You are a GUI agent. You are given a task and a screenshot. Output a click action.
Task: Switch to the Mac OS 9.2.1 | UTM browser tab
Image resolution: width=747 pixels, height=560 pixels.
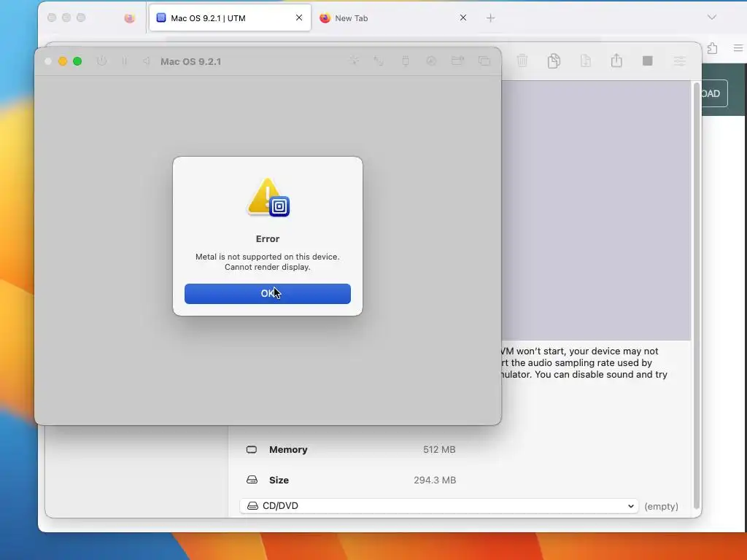click(x=230, y=18)
